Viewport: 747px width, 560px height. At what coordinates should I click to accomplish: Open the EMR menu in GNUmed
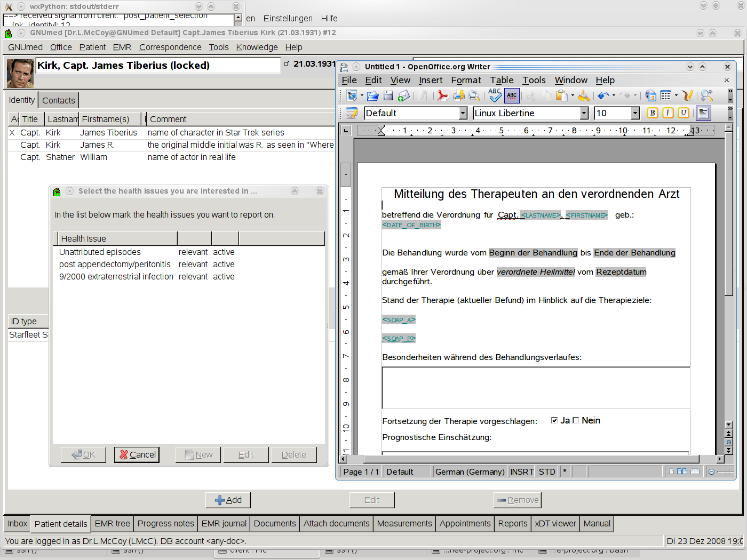click(x=122, y=47)
